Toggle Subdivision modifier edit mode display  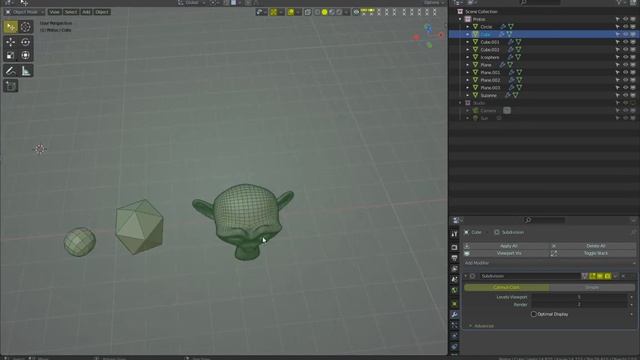(592, 276)
